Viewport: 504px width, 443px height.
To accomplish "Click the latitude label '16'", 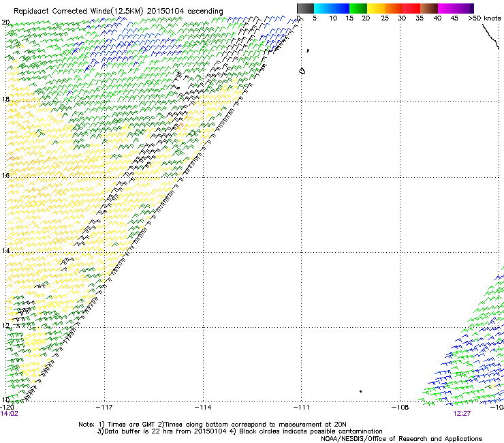I will pos(5,175).
